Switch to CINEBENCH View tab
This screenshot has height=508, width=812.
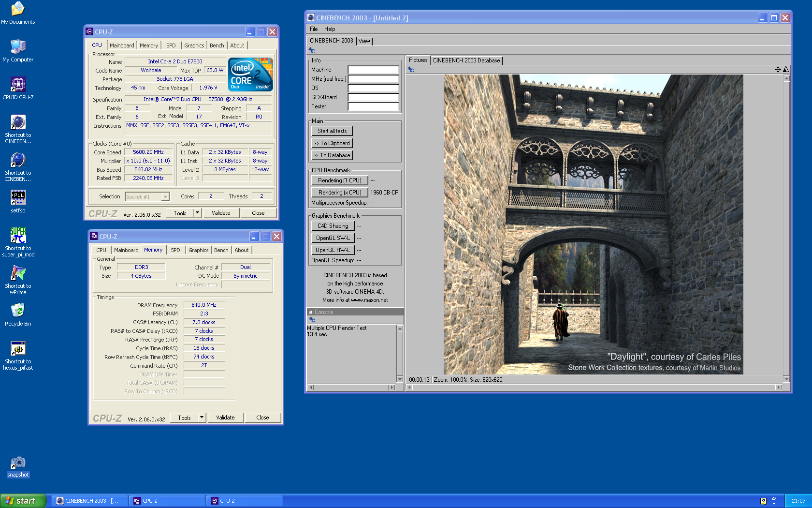(x=364, y=41)
